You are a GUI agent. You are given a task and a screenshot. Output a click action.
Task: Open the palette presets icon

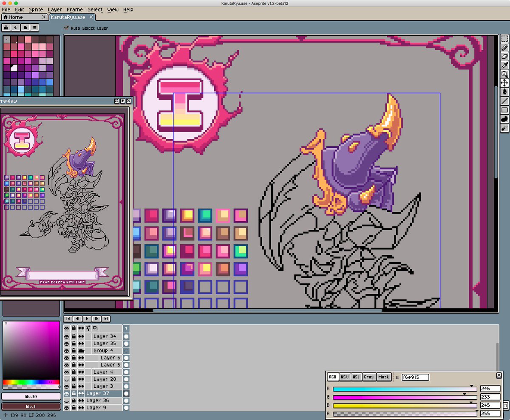tap(25, 28)
